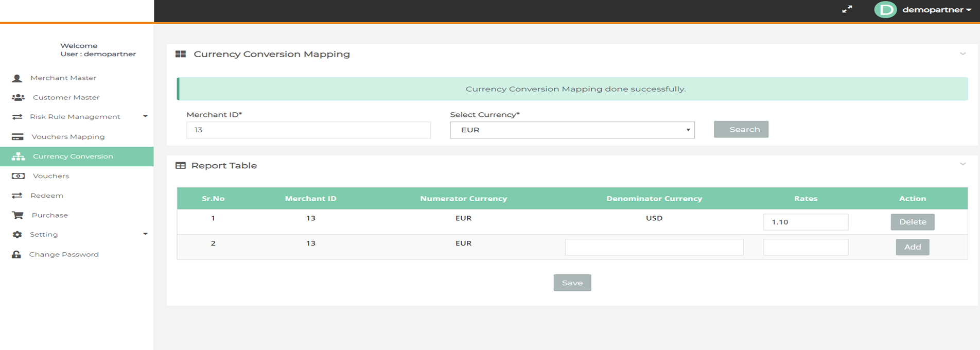Click the Purchase shopping cart icon

[17, 215]
